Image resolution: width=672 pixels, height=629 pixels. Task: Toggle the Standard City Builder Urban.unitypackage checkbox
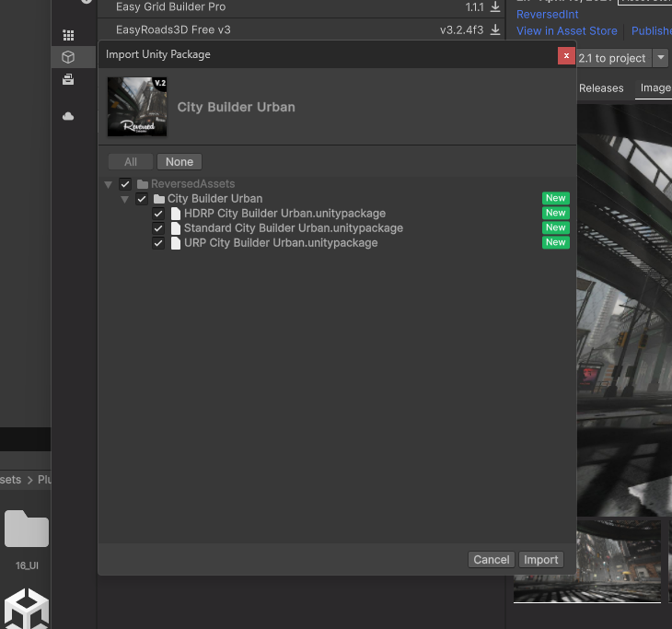pos(158,228)
